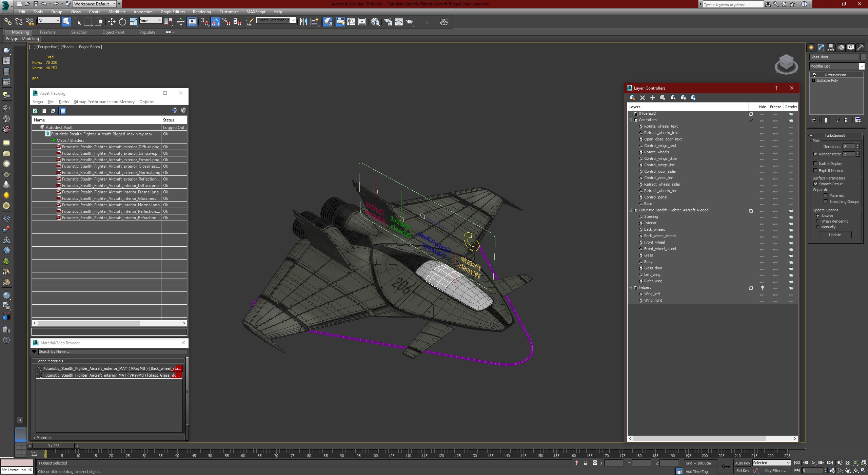Click the Time Configuration icon
868x475 pixels.
pos(833,470)
